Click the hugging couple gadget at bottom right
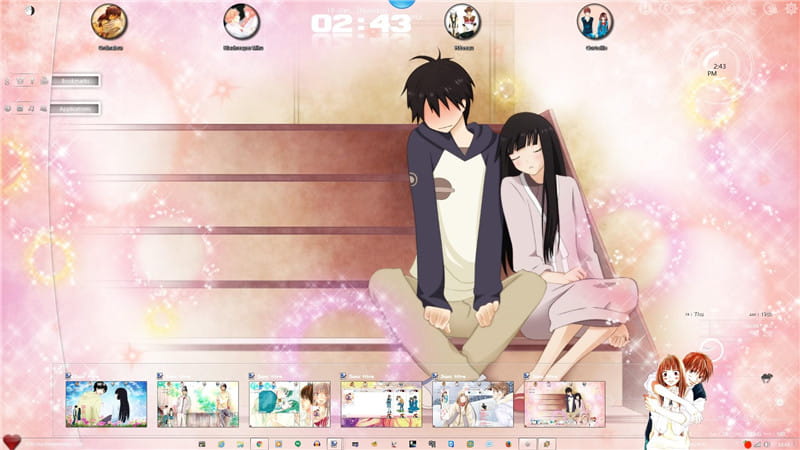The width and height of the screenshot is (800, 450). (676, 395)
